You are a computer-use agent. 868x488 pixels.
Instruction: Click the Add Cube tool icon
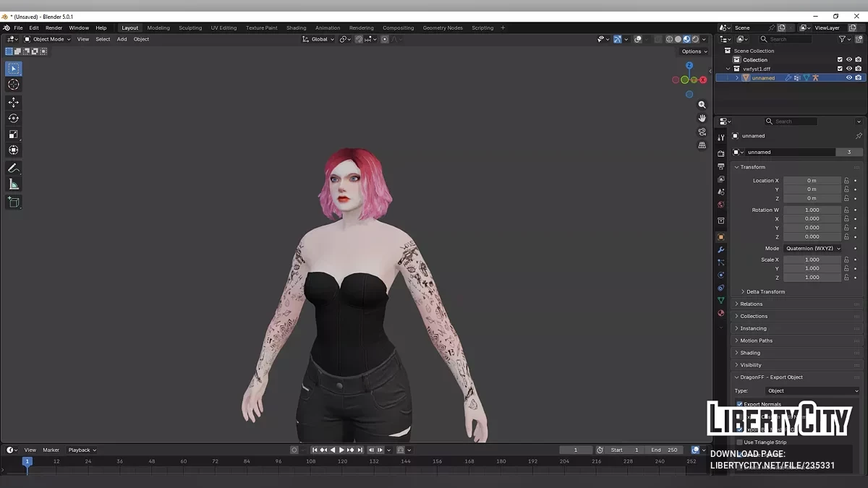tap(14, 202)
